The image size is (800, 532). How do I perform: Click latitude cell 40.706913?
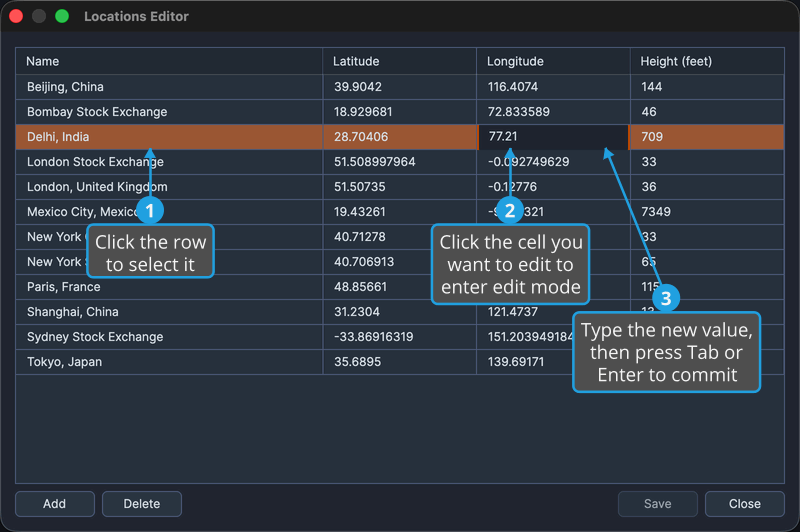click(x=399, y=262)
